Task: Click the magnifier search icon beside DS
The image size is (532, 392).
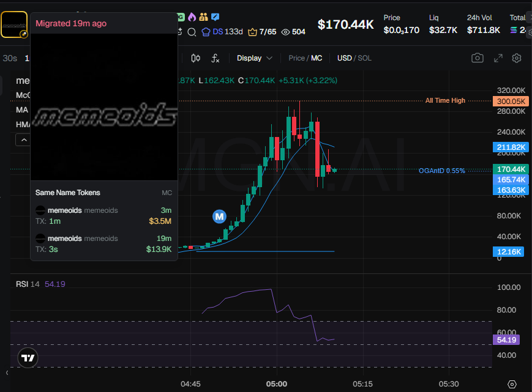Action: (x=192, y=32)
